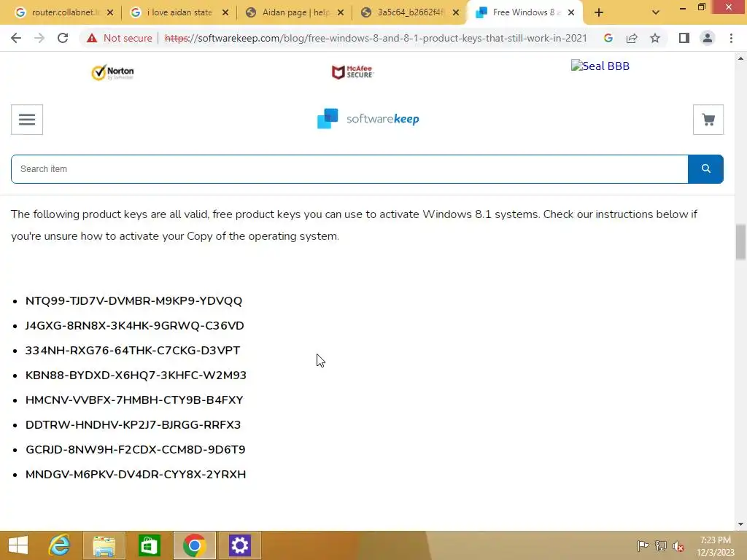Close the Aidan page tab
This screenshot has height=560, width=747.
pyautogui.click(x=341, y=12)
